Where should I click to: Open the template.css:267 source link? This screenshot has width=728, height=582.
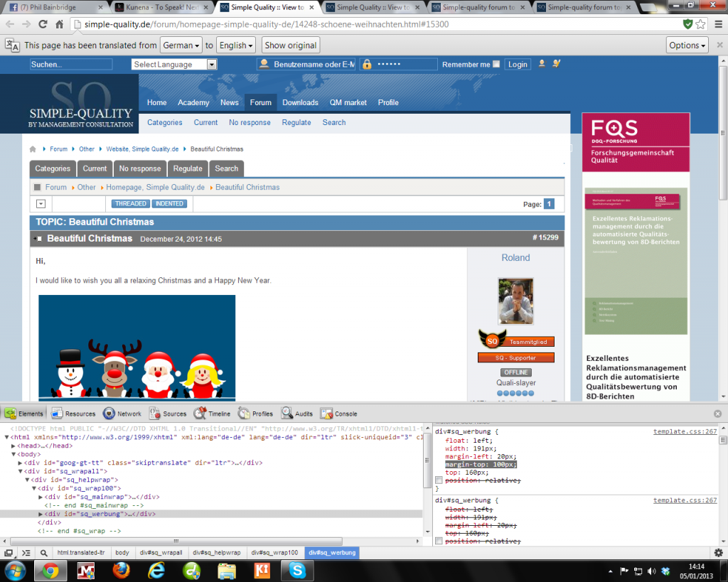coord(685,431)
